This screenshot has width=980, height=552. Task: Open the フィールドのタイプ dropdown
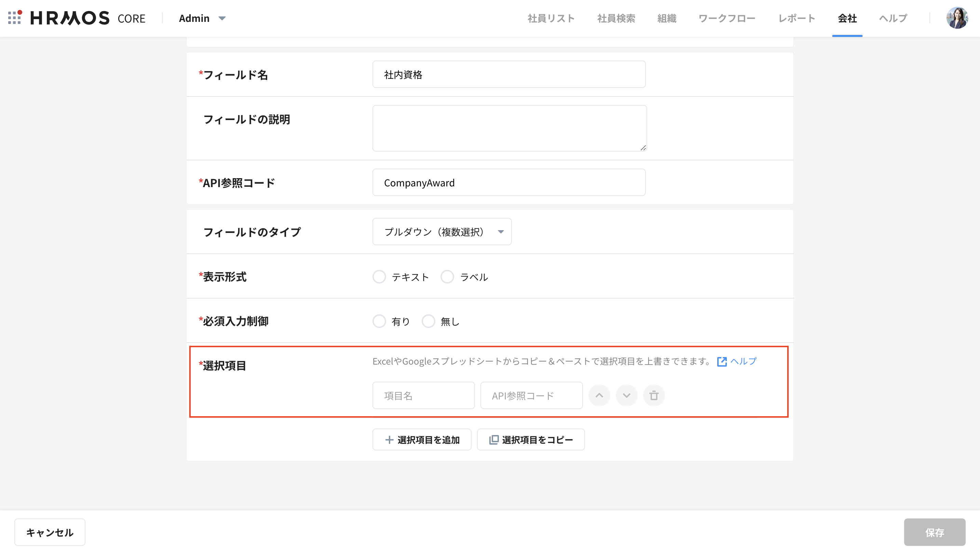(x=442, y=232)
